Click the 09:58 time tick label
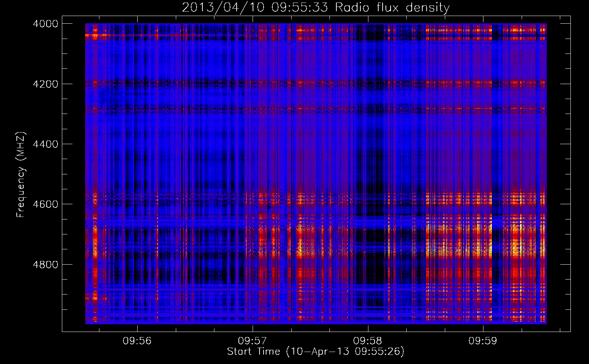 (368, 341)
